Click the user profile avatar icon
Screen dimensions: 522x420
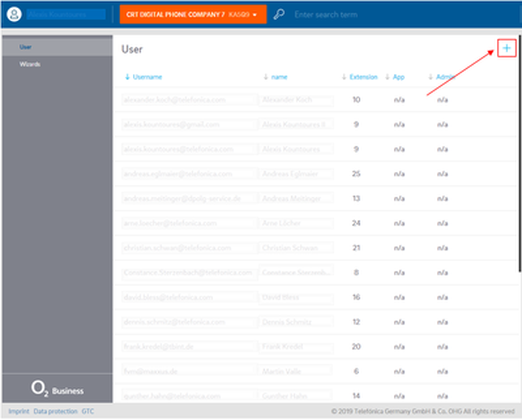click(x=14, y=14)
